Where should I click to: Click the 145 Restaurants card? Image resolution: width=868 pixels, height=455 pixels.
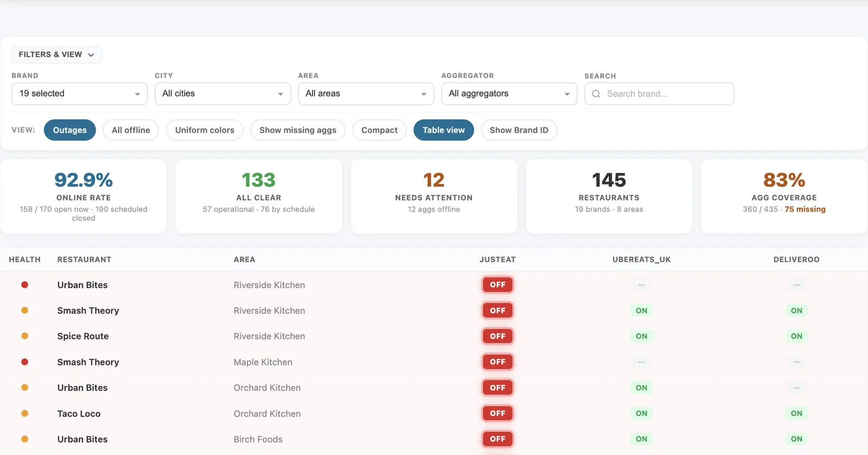(x=609, y=196)
